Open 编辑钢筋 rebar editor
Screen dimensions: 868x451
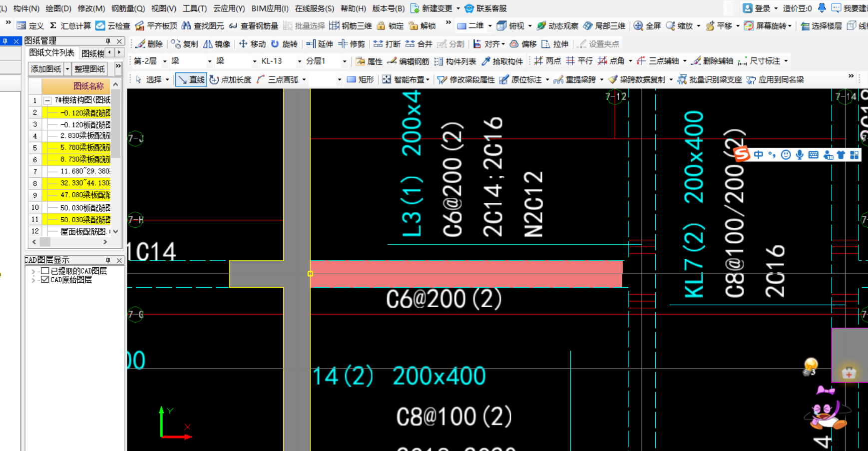click(409, 61)
